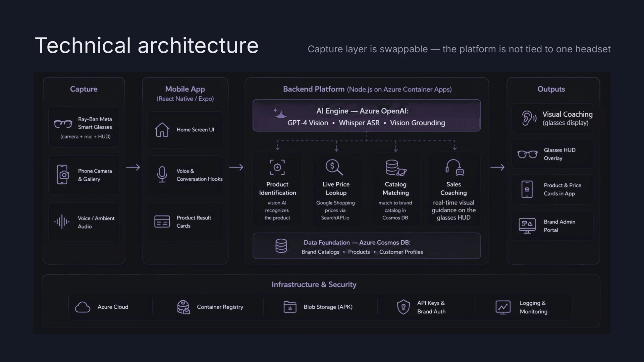Image resolution: width=644 pixels, height=362 pixels.
Task: Click the API Keys shield icon
Action: 403,307
